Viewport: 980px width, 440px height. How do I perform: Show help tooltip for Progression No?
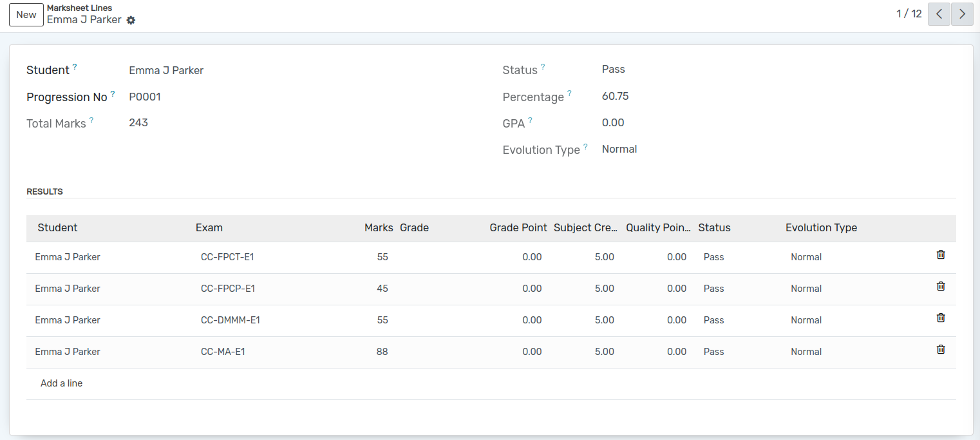tap(113, 93)
